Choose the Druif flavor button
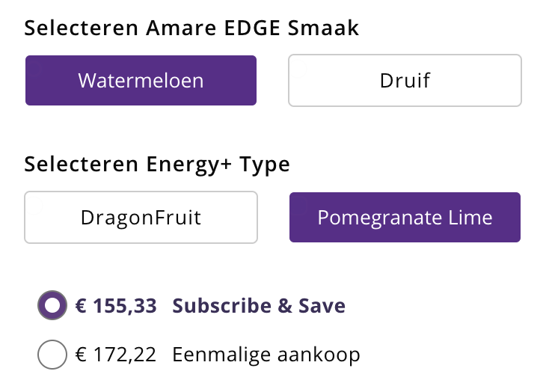This screenshot has width=552, height=392. coord(405,80)
